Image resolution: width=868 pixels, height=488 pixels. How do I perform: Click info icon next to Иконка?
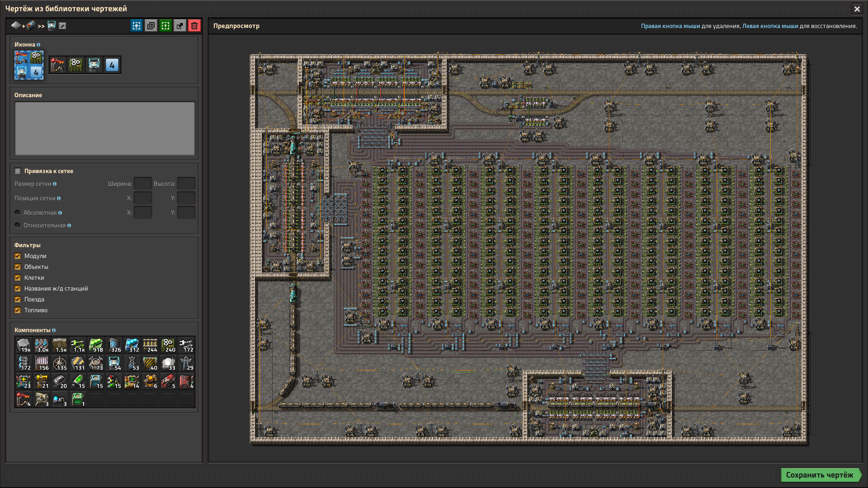coord(38,45)
